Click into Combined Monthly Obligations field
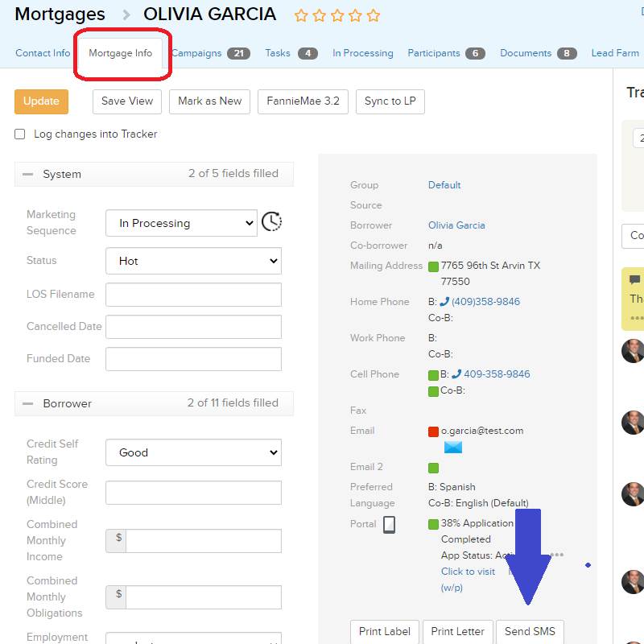 pyautogui.click(x=204, y=597)
